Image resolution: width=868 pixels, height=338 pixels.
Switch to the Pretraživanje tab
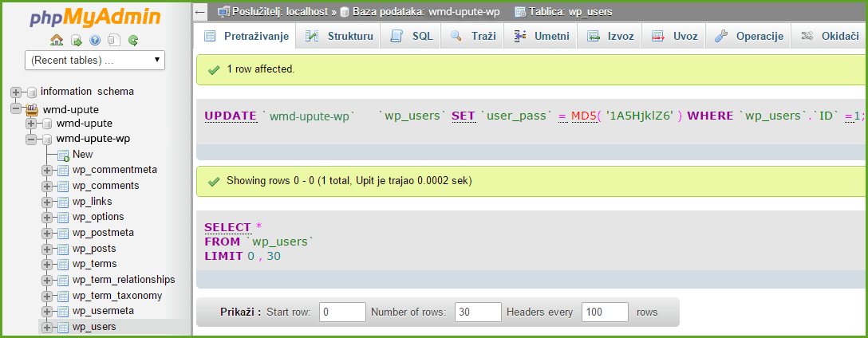pos(246,37)
